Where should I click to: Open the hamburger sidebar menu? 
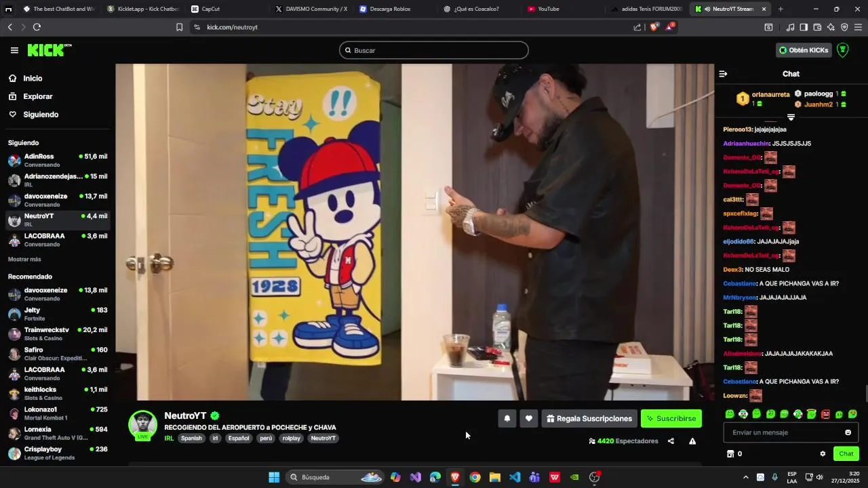pos(14,50)
